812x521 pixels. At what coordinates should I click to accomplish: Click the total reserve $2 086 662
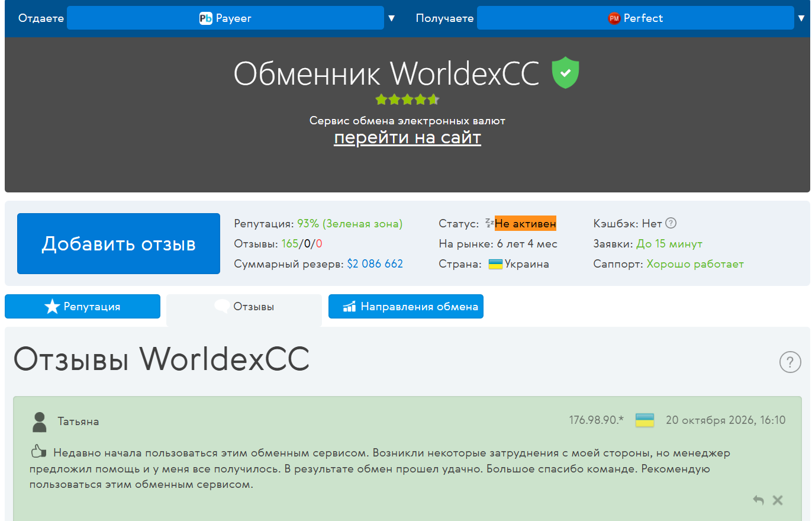click(375, 264)
